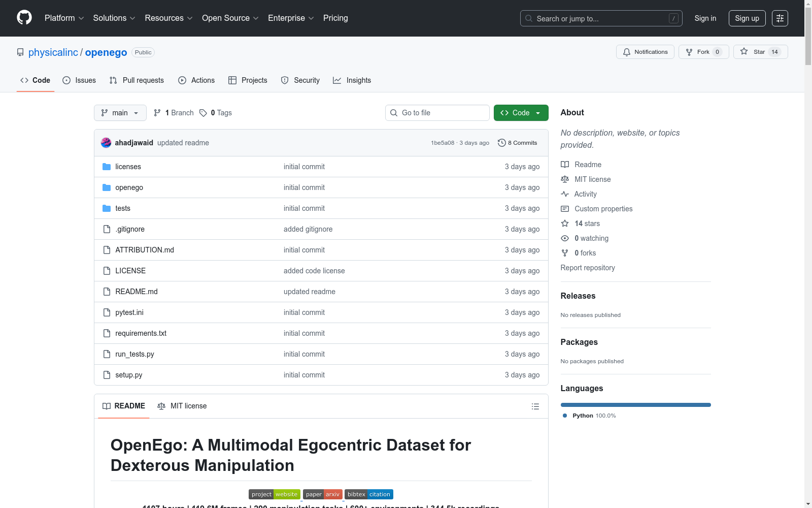The height and width of the screenshot is (508, 812).
Task: Open the run_tests.py file
Action: (x=134, y=354)
